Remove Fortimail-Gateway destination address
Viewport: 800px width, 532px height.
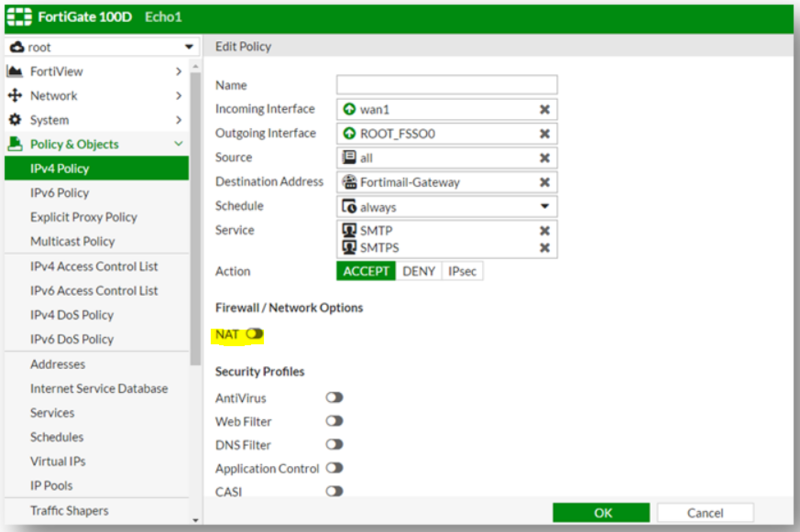coord(545,182)
